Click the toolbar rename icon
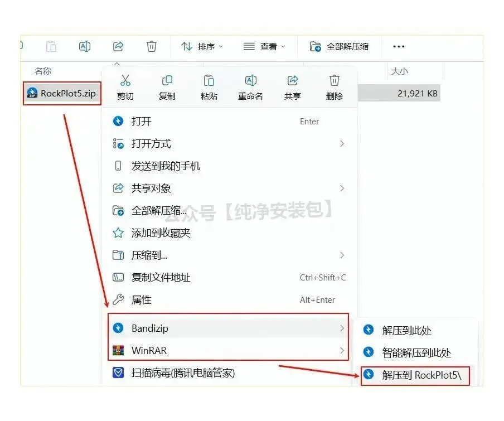This screenshot has width=504, height=421. (x=85, y=47)
